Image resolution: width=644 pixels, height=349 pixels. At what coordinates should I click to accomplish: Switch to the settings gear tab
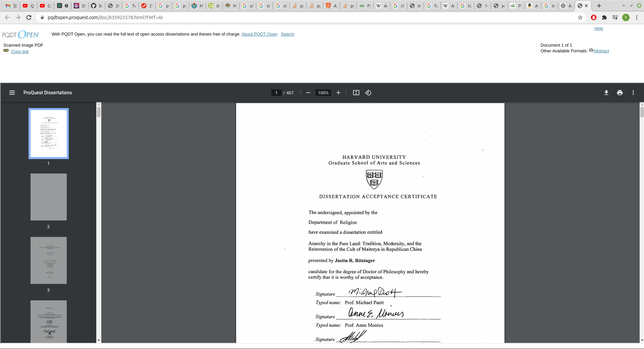[566, 6]
